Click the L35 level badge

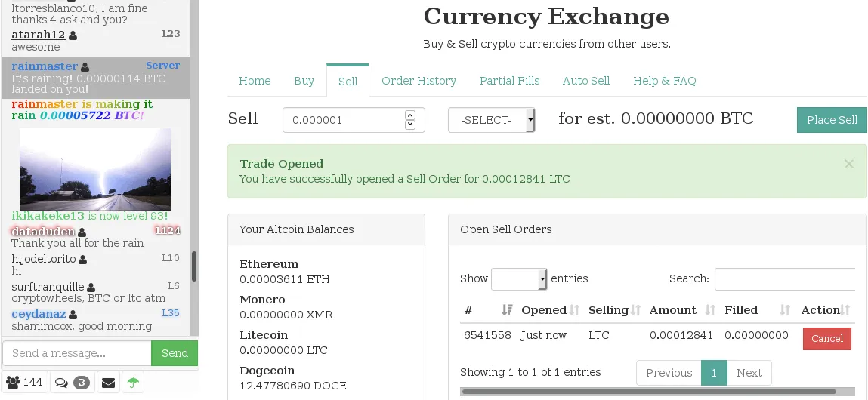(x=171, y=313)
